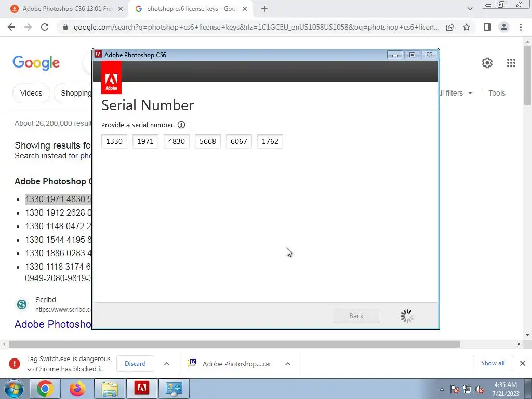The height and width of the screenshot is (399, 532).
Task: Click the volume tray icon
Action: click(x=480, y=389)
